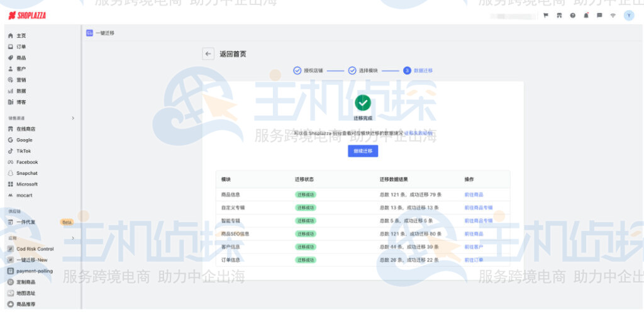Click the flag icon in top bar
The height and width of the screenshot is (314, 644).
[x=546, y=16]
